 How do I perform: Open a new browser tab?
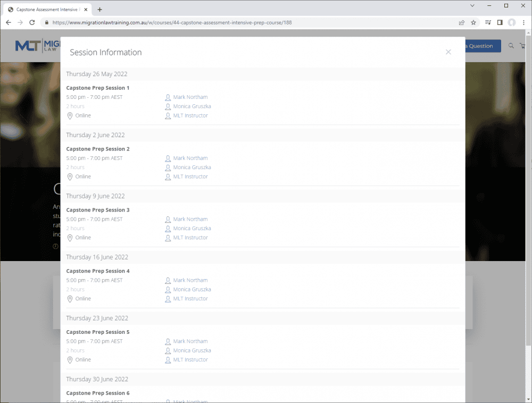99,10
